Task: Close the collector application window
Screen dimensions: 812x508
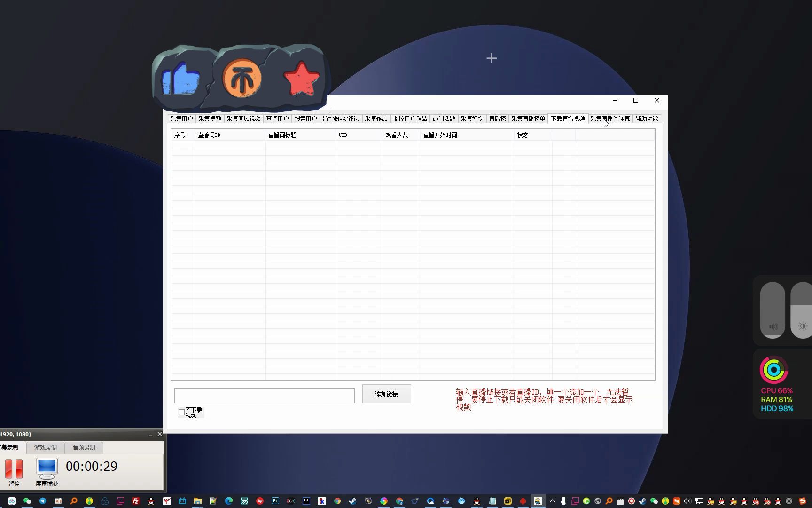Action: 657,100
